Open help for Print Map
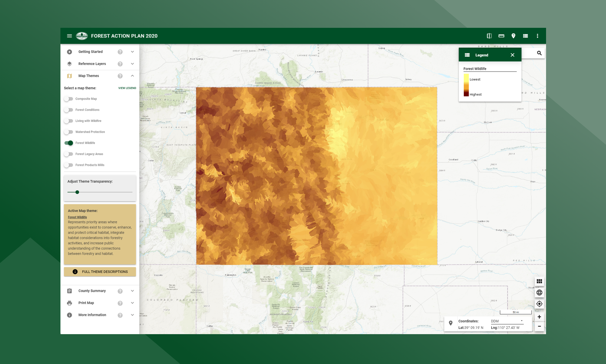This screenshot has height=364, width=606. (120, 303)
